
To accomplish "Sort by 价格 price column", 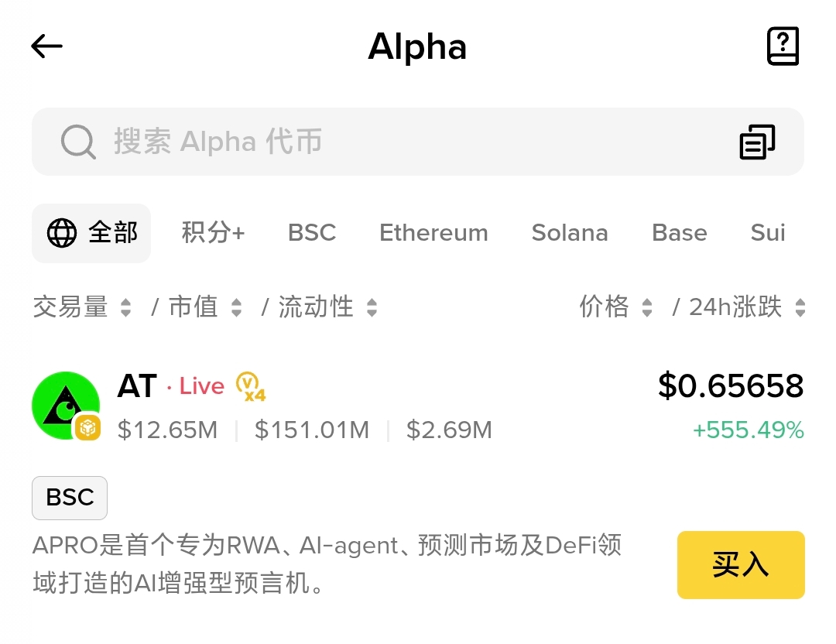I will click(616, 308).
